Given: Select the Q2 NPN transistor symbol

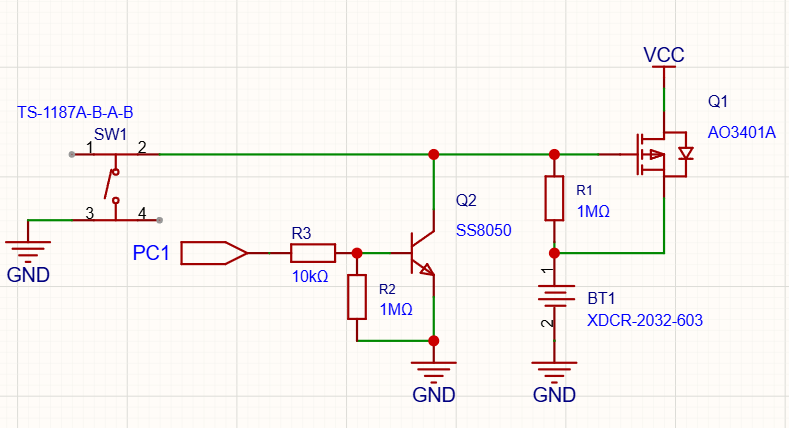Looking at the screenshot, I should click(x=422, y=253).
